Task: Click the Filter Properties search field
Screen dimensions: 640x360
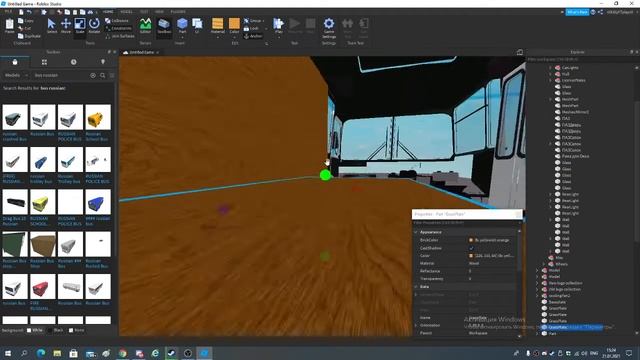Action: pyautogui.click(x=467, y=223)
